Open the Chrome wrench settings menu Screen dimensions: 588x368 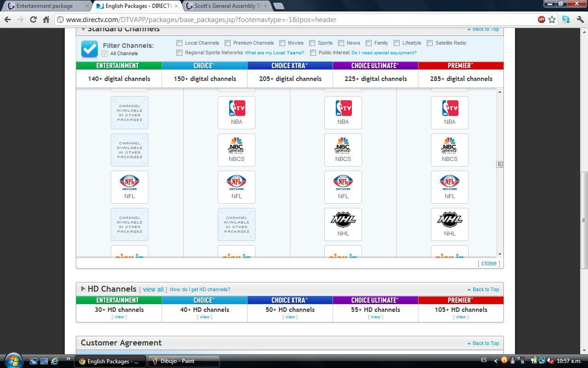coord(580,19)
